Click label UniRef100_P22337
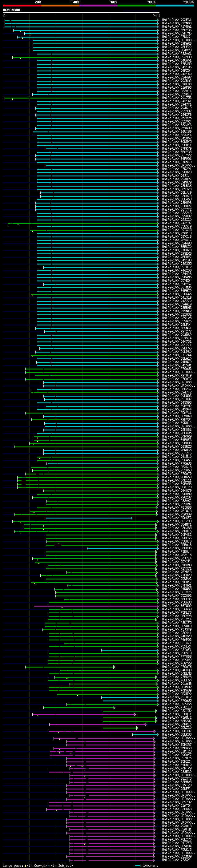197x868 pixels. pos(177,111)
